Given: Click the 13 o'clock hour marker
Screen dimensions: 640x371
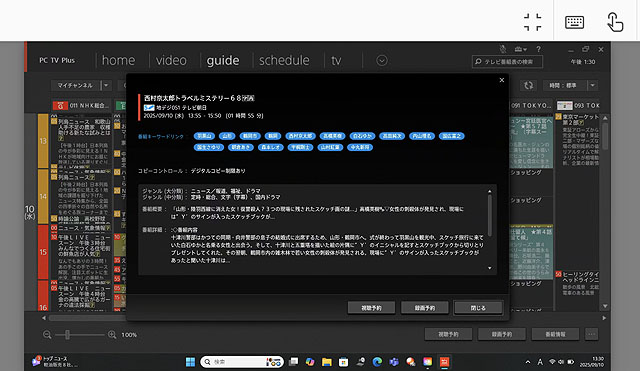Looking at the screenshot, I should [43, 141].
